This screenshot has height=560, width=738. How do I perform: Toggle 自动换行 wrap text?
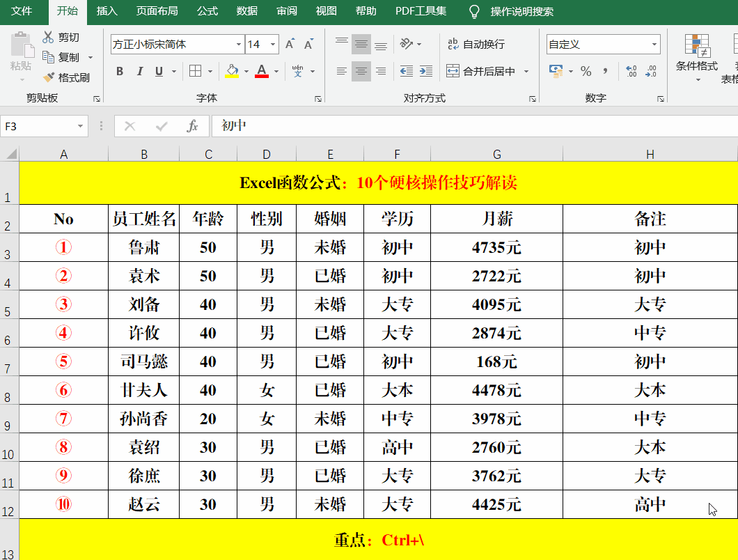[x=471, y=43]
